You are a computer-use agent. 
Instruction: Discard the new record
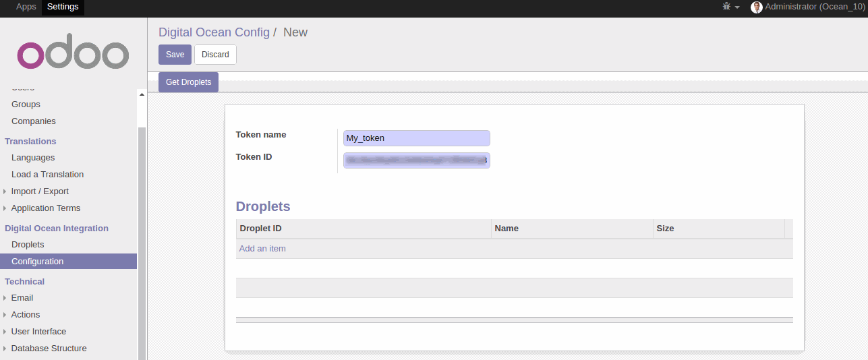[x=215, y=55]
